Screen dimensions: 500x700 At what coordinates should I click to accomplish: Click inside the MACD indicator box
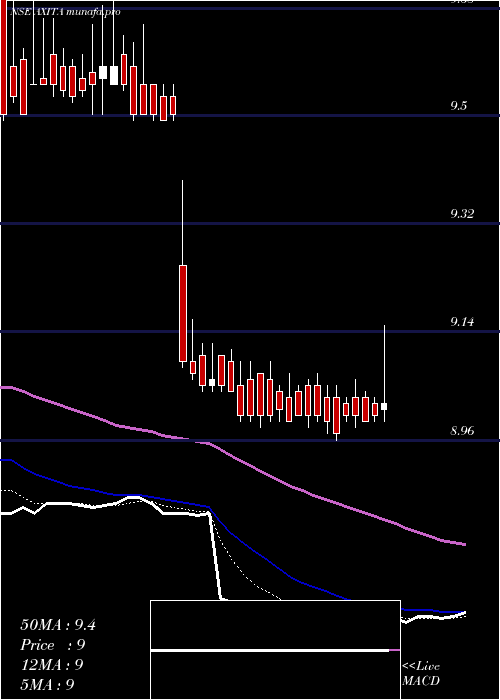click(275, 650)
